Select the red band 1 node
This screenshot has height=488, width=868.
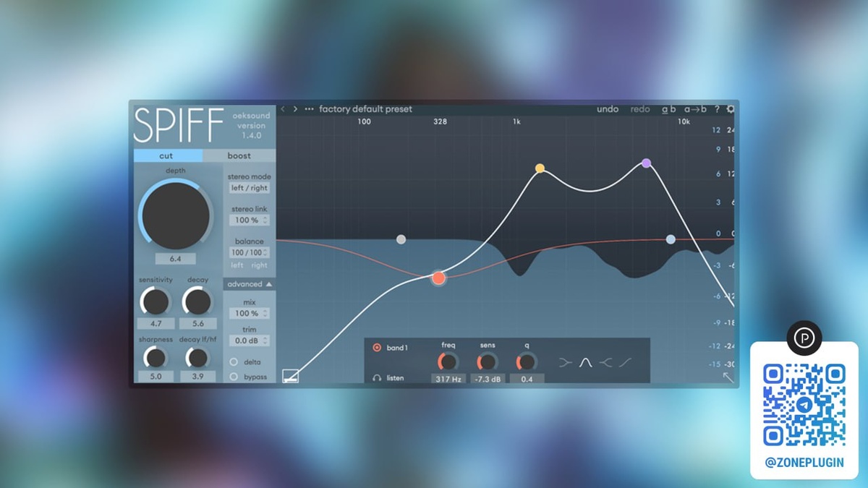coord(438,278)
